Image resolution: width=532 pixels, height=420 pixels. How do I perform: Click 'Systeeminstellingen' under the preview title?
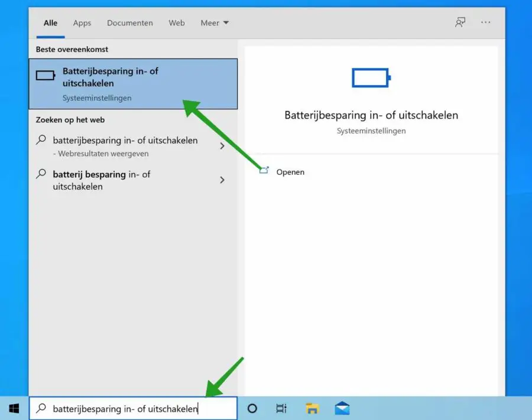coord(371,131)
